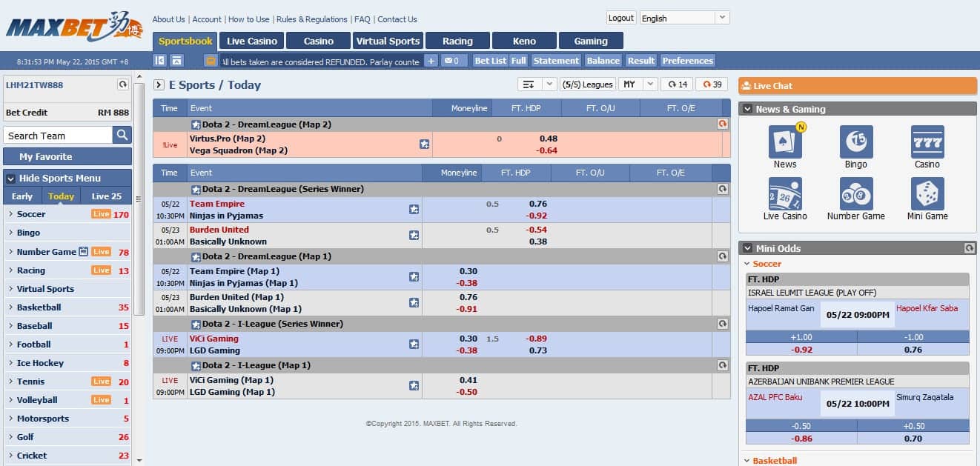
Task: Favorite the Virtus.Pro vs Vega Squadron match
Action: pyautogui.click(x=424, y=144)
